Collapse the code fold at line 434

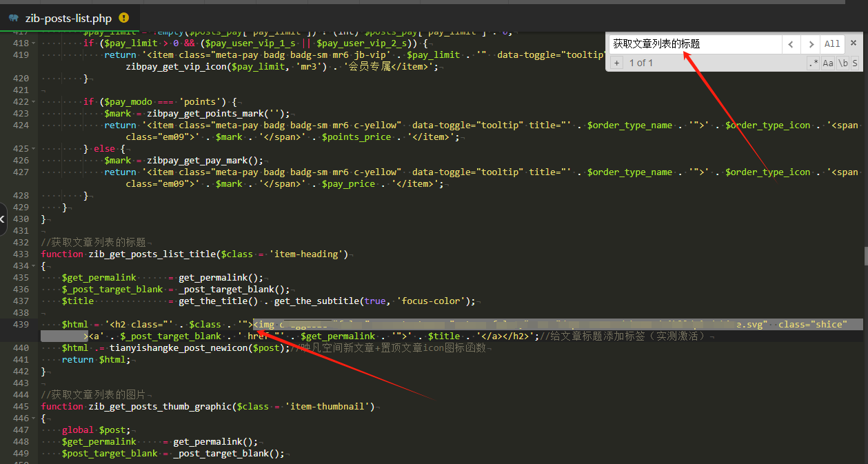(34, 266)
